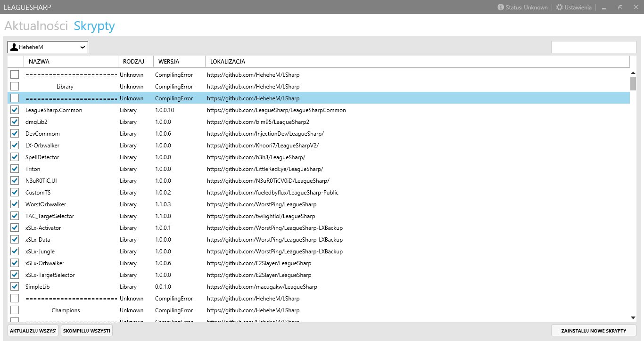Uncheck the dmgLib2 checkbox
This screenshot has width=644, height=341.
point(15,122)
